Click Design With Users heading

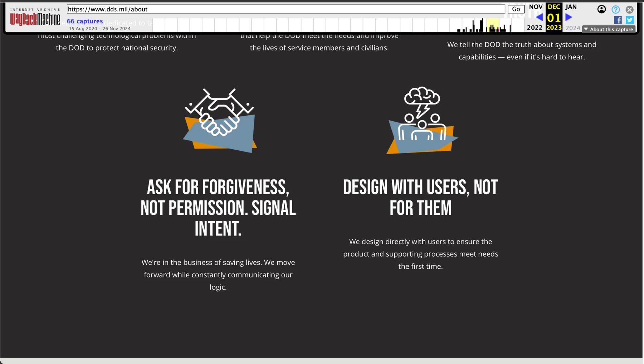pos(420,198)
